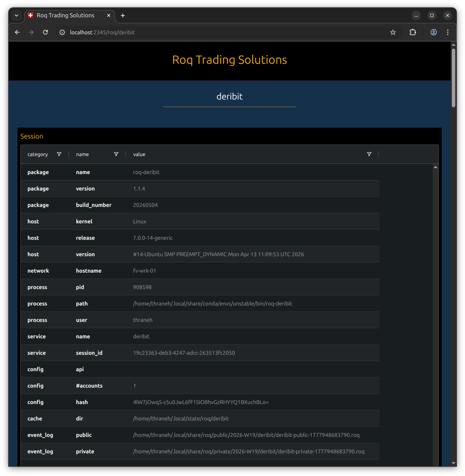The image size is (465, 476).
Task: Select the service name value deribit
Action: pyautogui.click(x=141, y=336)
